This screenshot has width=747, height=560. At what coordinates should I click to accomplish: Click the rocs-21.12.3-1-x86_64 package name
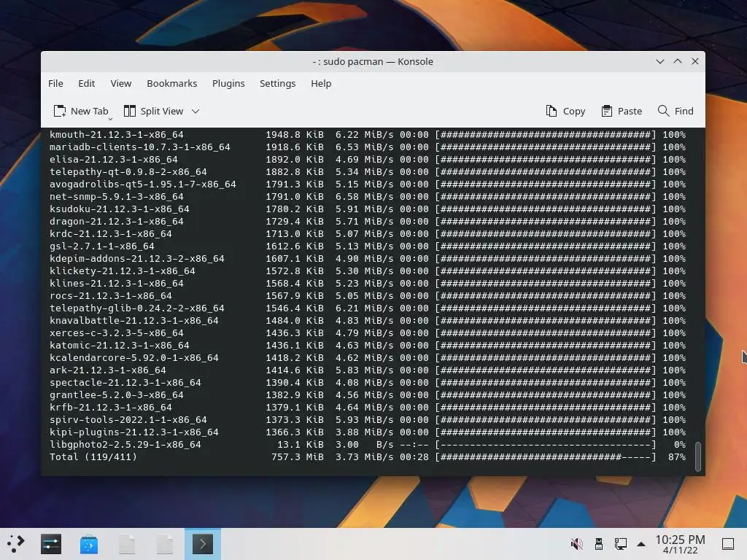tap(111, 296)
